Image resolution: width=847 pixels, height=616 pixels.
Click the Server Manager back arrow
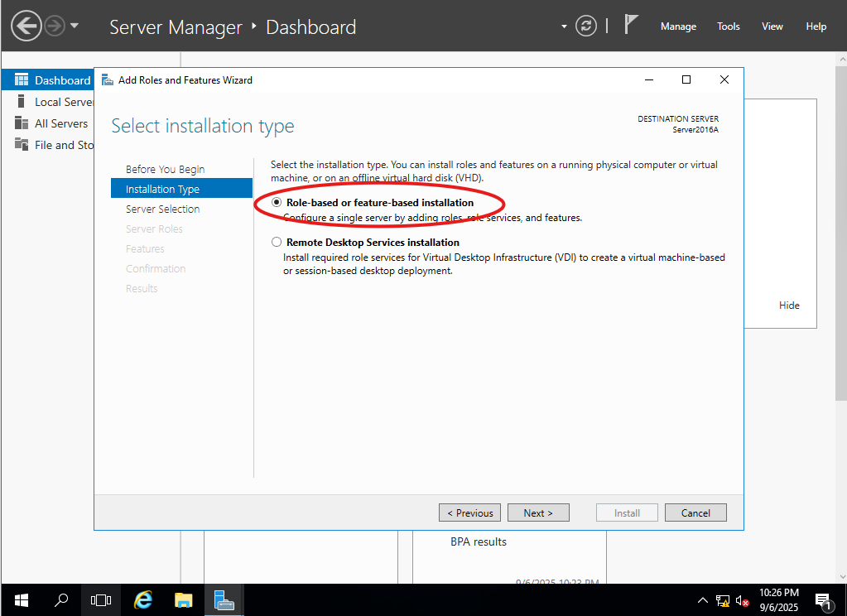pos(26,26)
